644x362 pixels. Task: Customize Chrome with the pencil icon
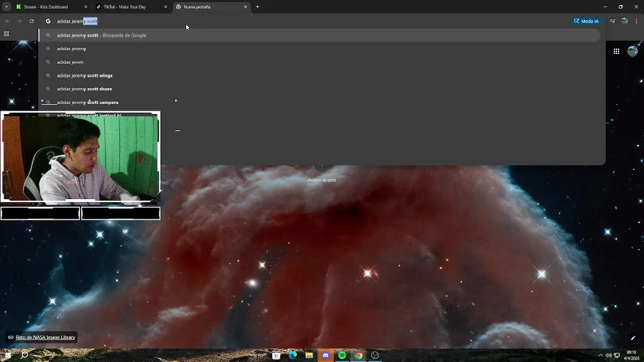pyautogui.click(x=633, y=337)
